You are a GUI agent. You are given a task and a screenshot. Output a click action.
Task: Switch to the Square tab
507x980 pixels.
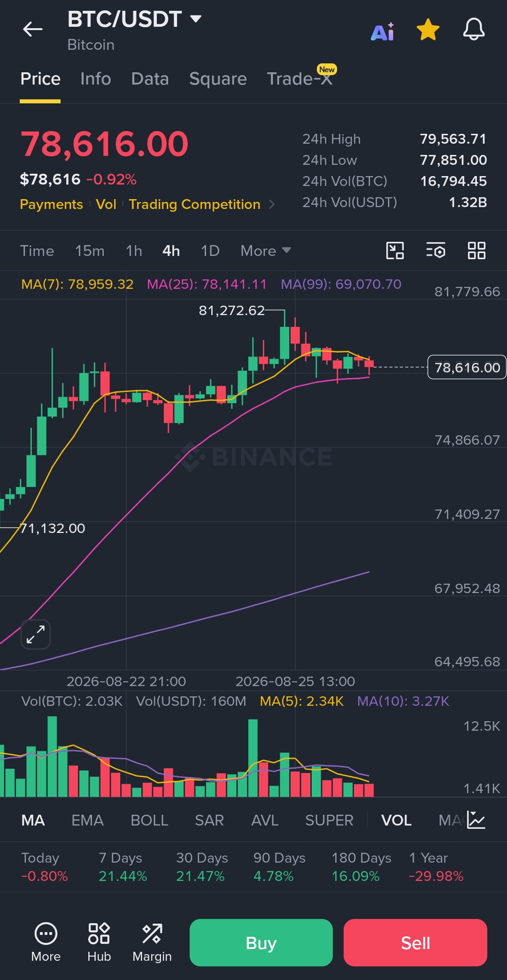click(x=218, y=79)
